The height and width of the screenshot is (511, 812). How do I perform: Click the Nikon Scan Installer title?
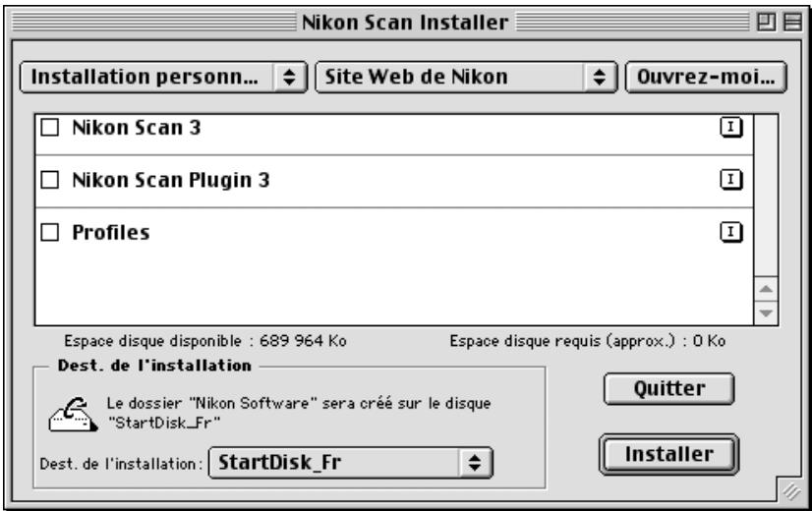click(405, 23)
